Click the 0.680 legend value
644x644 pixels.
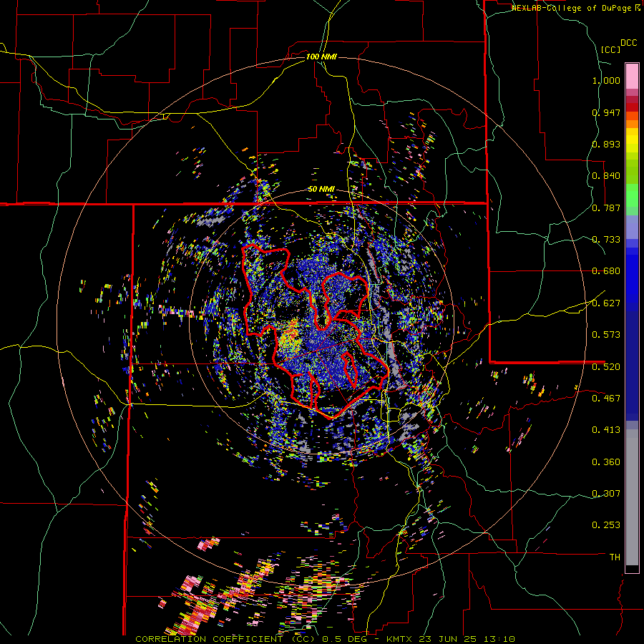[x=606, y=271]
